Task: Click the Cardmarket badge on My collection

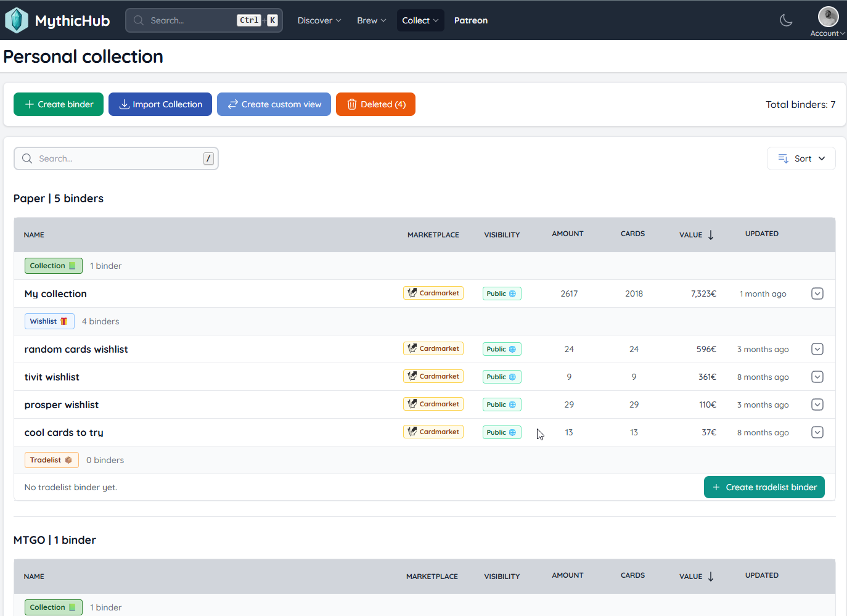Action: click(433, 293)
